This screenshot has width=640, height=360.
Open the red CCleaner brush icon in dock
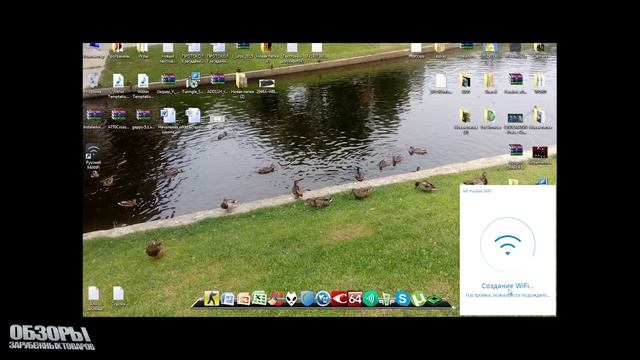(276, 299)
